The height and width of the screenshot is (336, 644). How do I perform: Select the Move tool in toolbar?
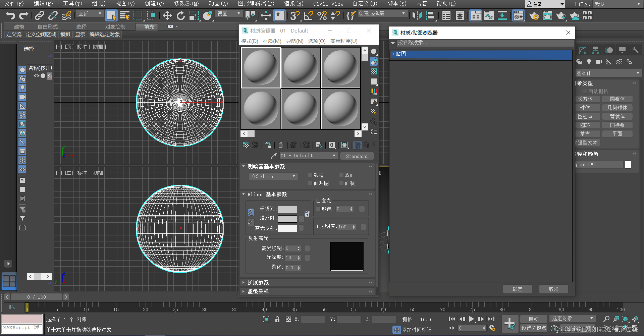tap(167, 15)
